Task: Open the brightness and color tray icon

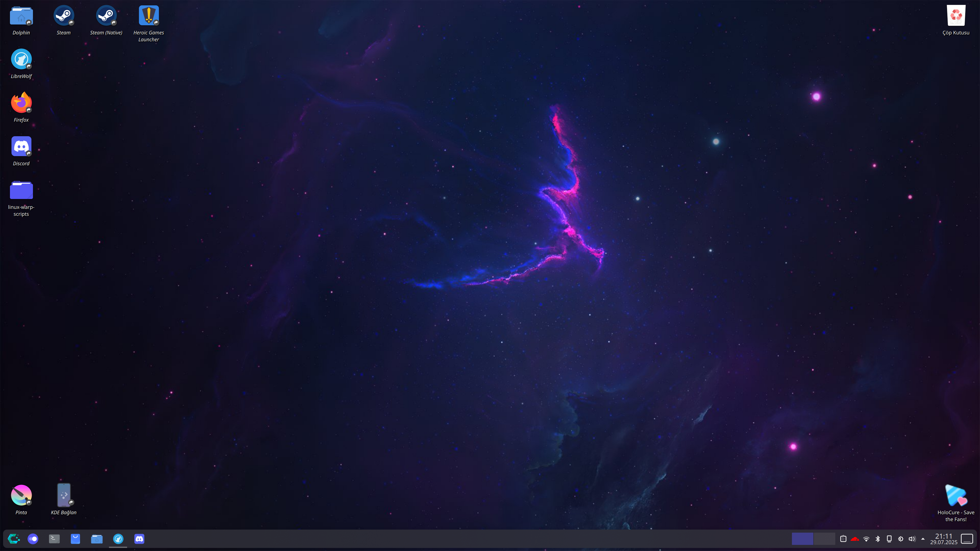Action: coord(900,539)
